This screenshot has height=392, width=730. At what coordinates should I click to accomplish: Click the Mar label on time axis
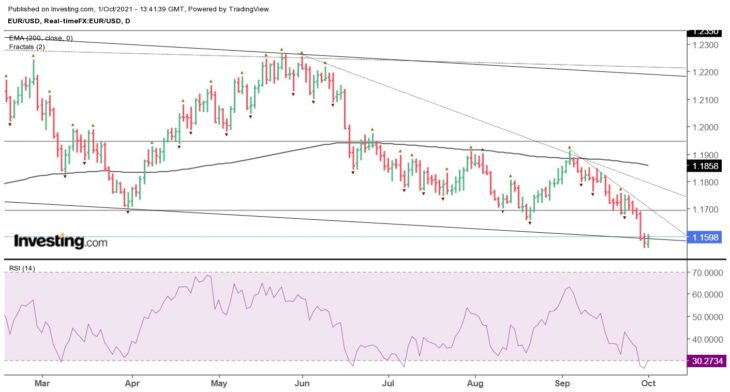pyautogui.click(x=42, y=384)
